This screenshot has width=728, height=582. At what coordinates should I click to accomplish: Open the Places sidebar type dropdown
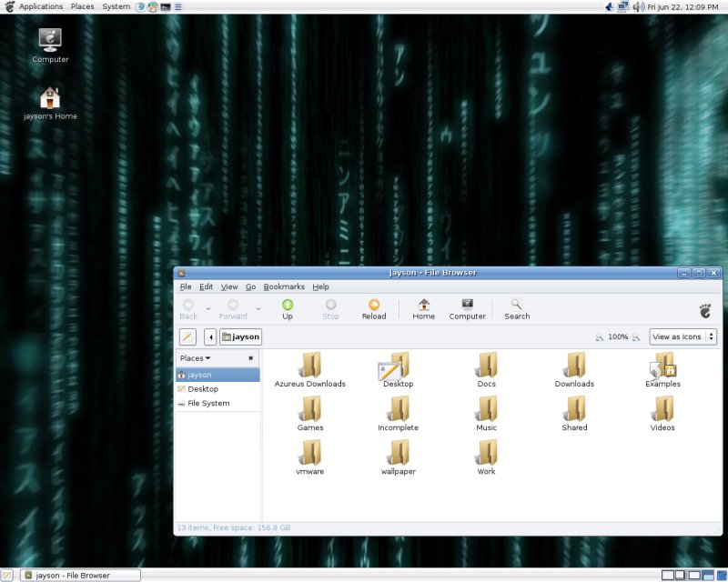pyautogui.click(x=195, y=358)
